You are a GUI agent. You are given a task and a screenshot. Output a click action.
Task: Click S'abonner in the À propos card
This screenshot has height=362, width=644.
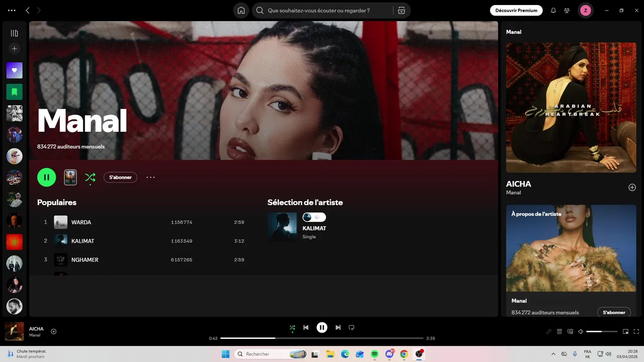point(614,312)
